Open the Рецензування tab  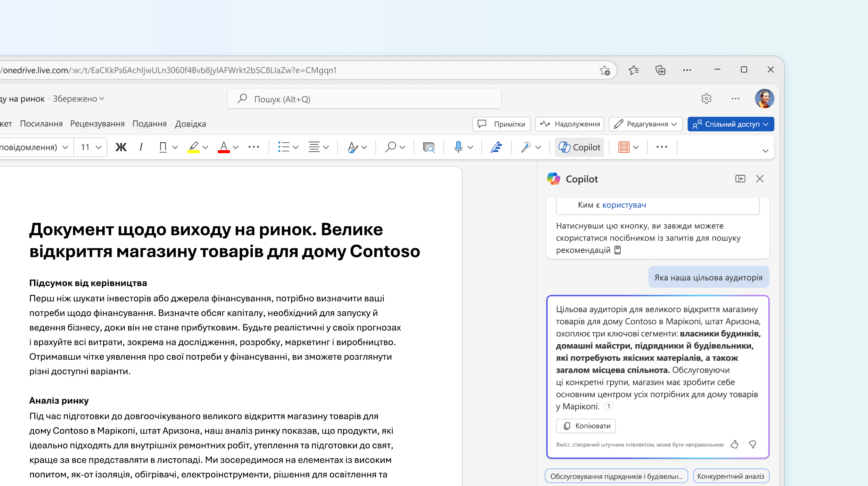97,124
